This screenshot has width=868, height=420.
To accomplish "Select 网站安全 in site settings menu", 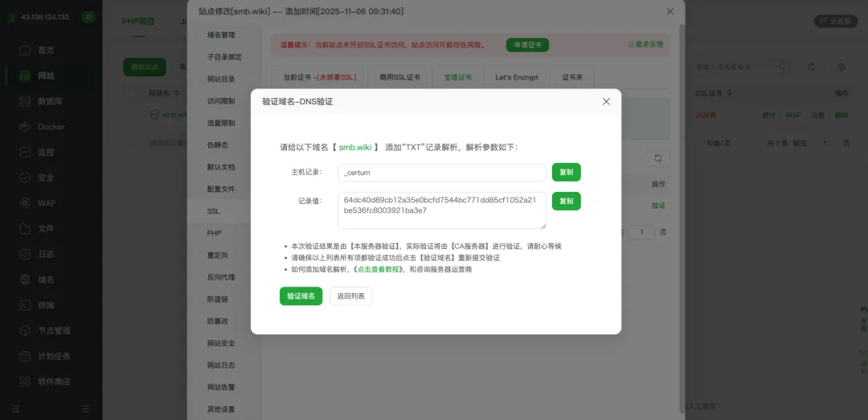I will click(x=221, y=343).
